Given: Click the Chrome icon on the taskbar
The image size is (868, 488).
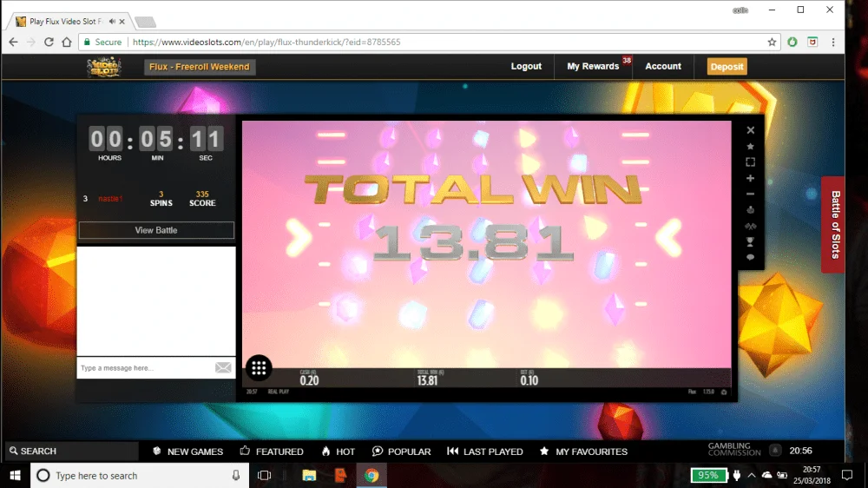Looking at the screenshot, I should 372,475.
